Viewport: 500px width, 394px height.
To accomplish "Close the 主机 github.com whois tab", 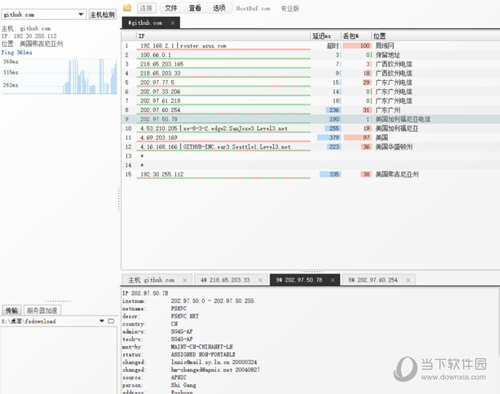I will (x=185, y=280).
